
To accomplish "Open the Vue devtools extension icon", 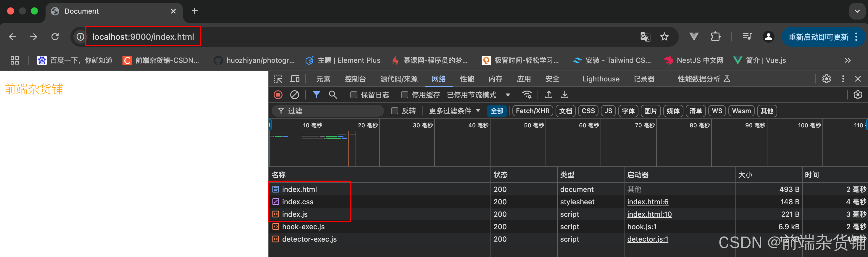I will 694,36.
